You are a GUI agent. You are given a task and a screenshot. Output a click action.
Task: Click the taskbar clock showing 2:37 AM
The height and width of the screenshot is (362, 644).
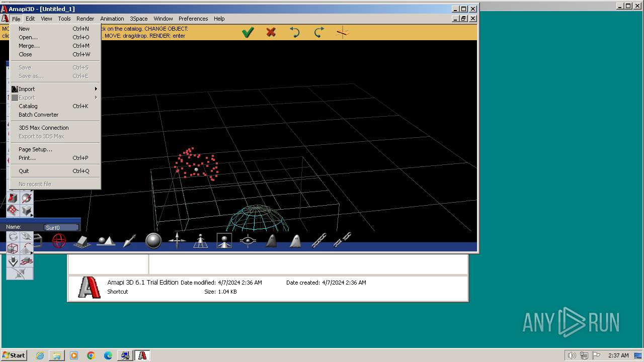pyautogui.click(x=618, y=355)
